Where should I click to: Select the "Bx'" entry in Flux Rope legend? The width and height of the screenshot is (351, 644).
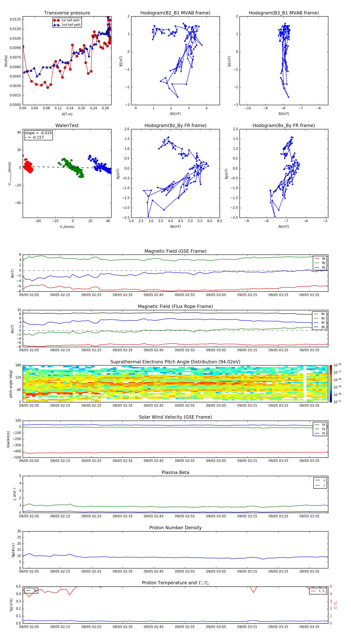(320, 314)
